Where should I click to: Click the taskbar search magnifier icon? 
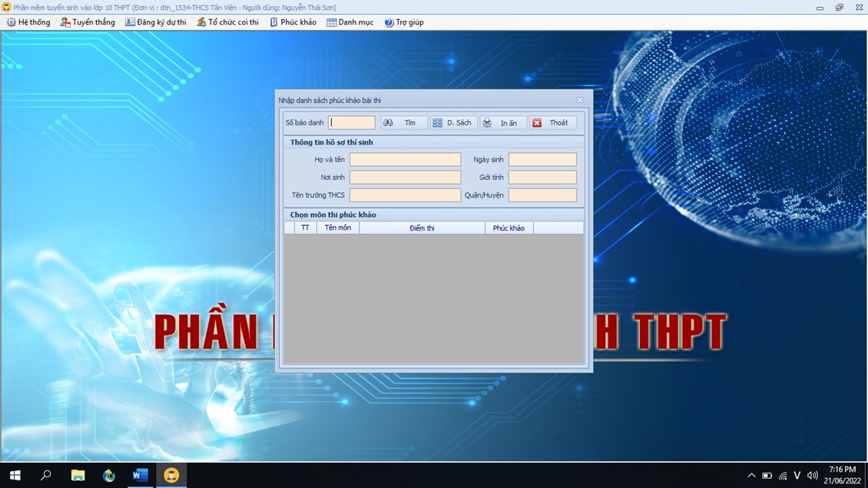pos(46,476)
